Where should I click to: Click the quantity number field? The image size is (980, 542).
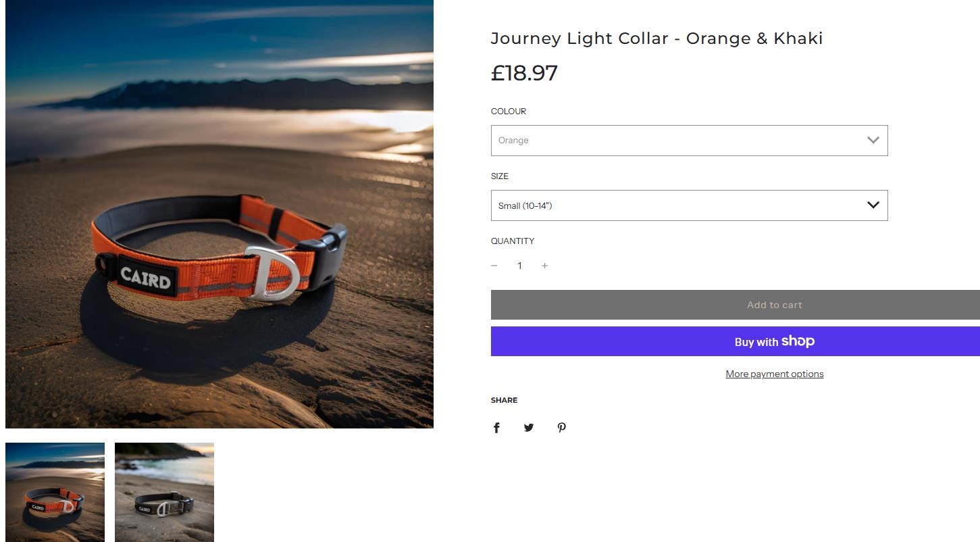[519, 266]
